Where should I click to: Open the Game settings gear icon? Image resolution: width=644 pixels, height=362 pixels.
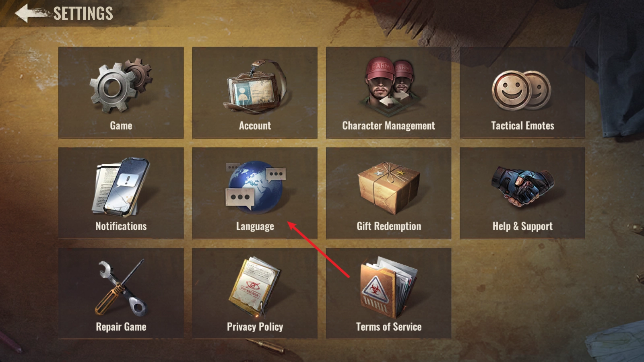[x=121, y=86]
